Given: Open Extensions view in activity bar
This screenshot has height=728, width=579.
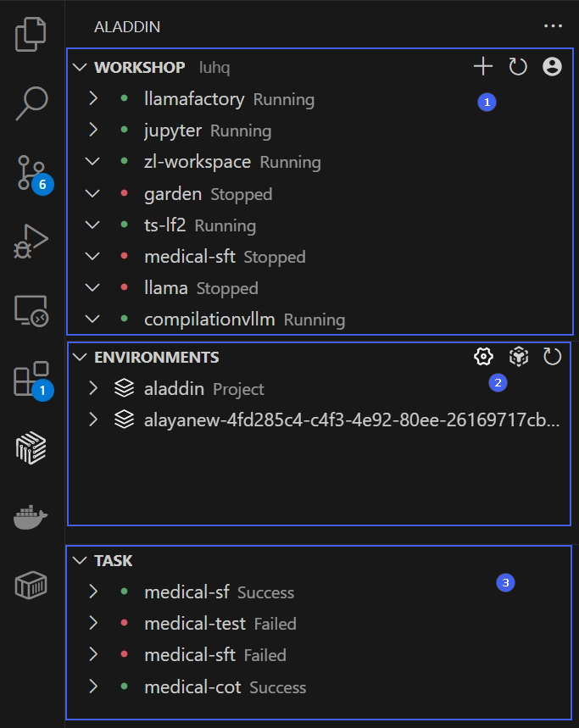Looking at the screenshot, I should (x=31, y=380).
